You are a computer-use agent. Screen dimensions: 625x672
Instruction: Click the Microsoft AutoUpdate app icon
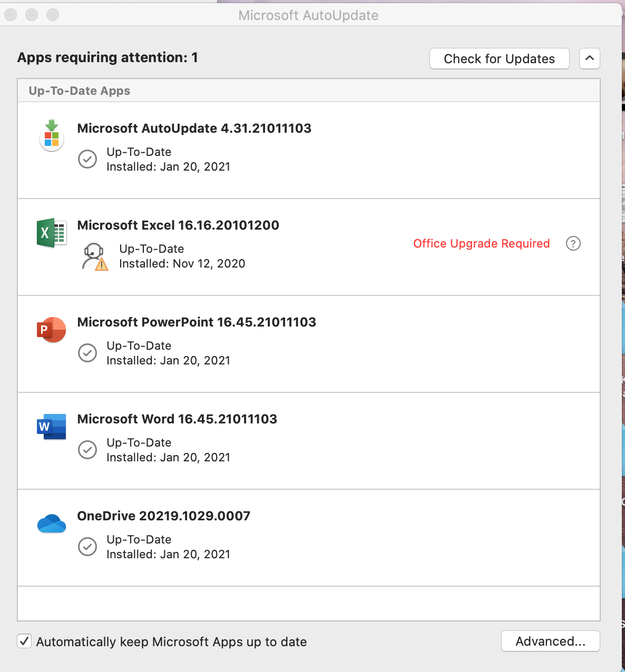tap(52, 136)
